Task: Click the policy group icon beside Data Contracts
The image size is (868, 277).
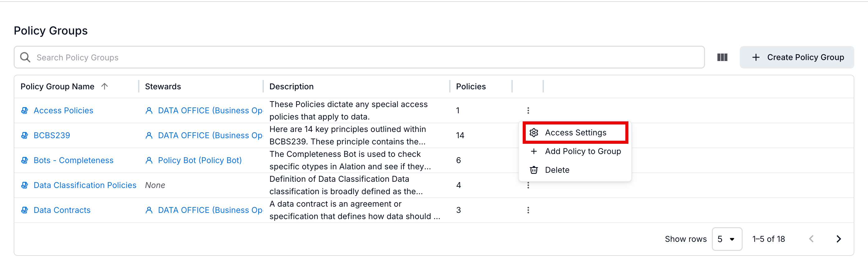Action: tap(25, 209)
